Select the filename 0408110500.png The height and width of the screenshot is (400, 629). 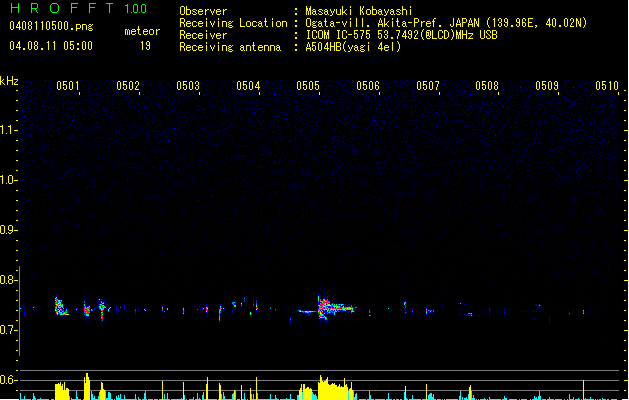click(x=51, y=27)
